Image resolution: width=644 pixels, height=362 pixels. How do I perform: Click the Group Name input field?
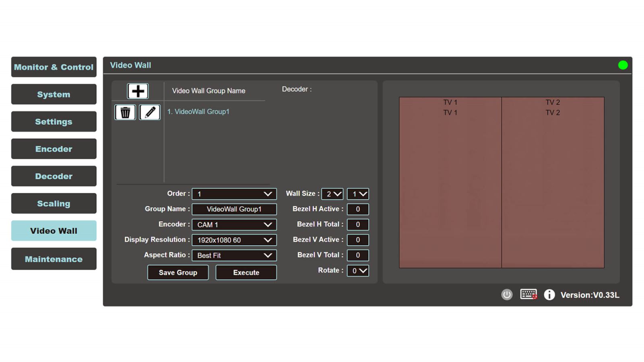(234, 209)
